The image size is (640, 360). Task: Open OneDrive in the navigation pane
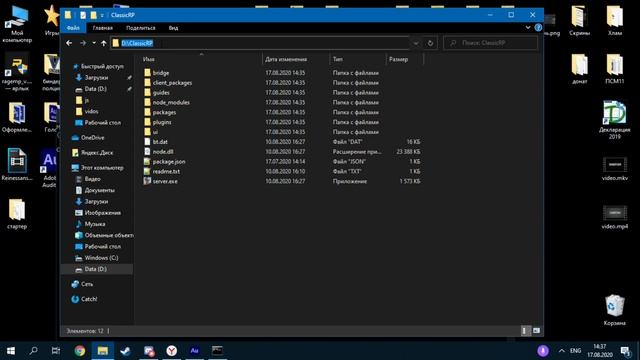click(x=92, y=138)
